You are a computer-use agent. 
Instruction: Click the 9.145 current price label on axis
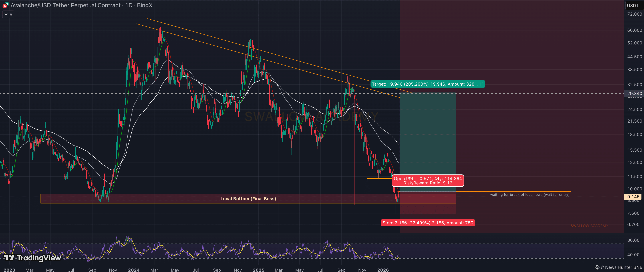click(x=633, y=197)
